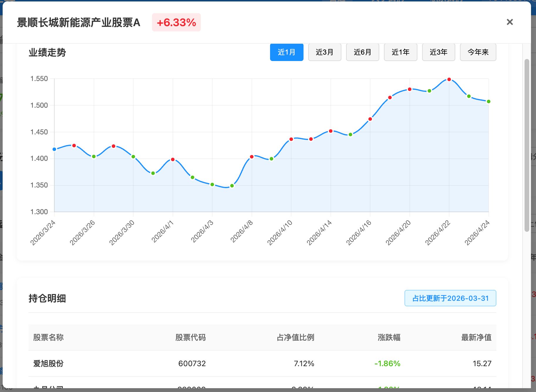Click the fund title 景顺长城新能源产业股票A
536x392 pixels.
[79, 23]
